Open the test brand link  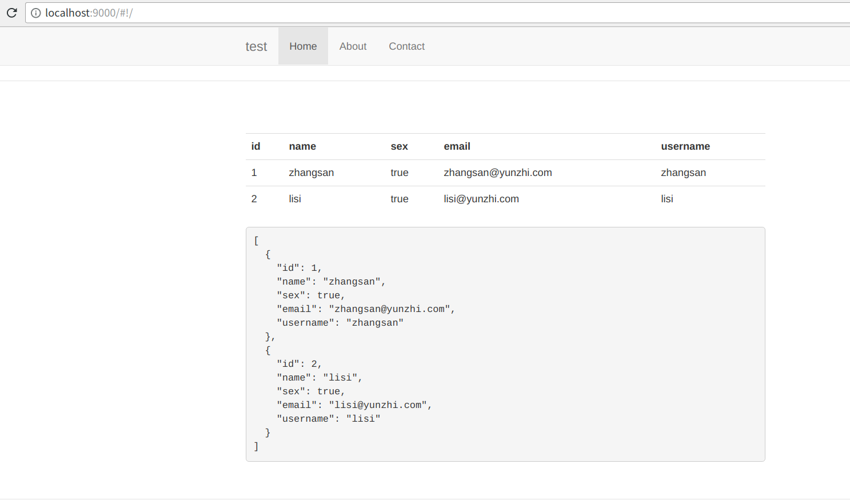(x=256, y=46)
